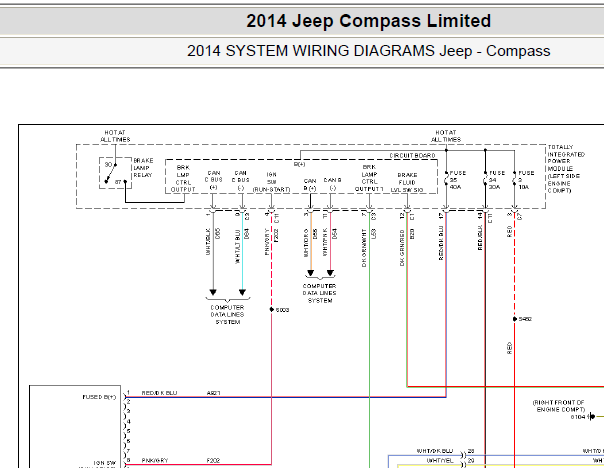Click splice label "S003"
The height and width of the screenshot is (468, 604).
click(282, 310)
